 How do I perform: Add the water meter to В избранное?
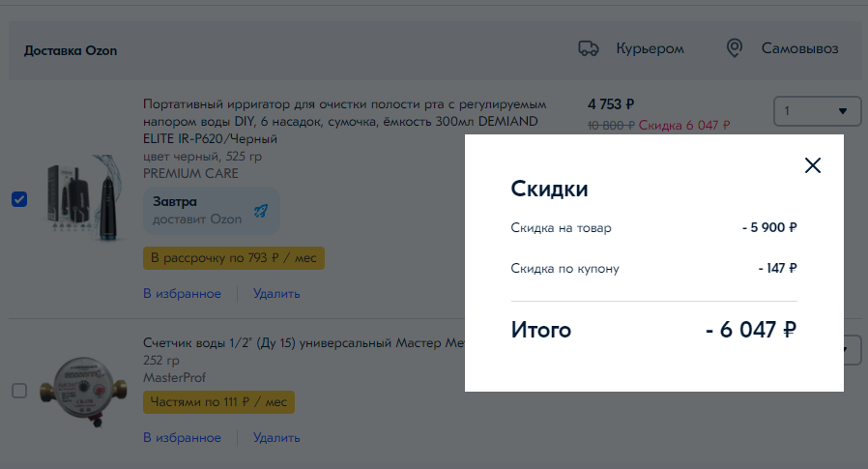coord(182,437)
